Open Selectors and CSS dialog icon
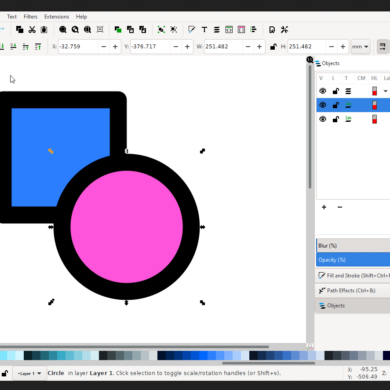Image resolution: width=390 pixels, height=390 pixels. [x=241, y=30]
